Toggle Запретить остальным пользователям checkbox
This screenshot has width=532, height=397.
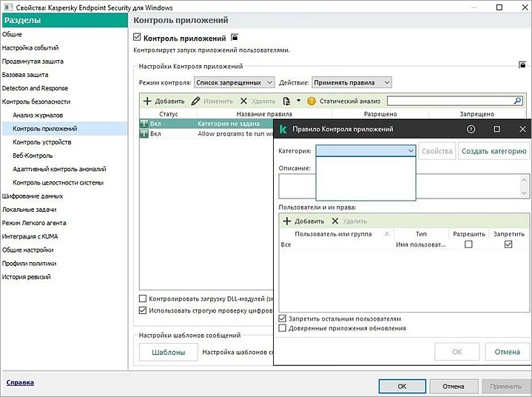click(x=283, y=318)
